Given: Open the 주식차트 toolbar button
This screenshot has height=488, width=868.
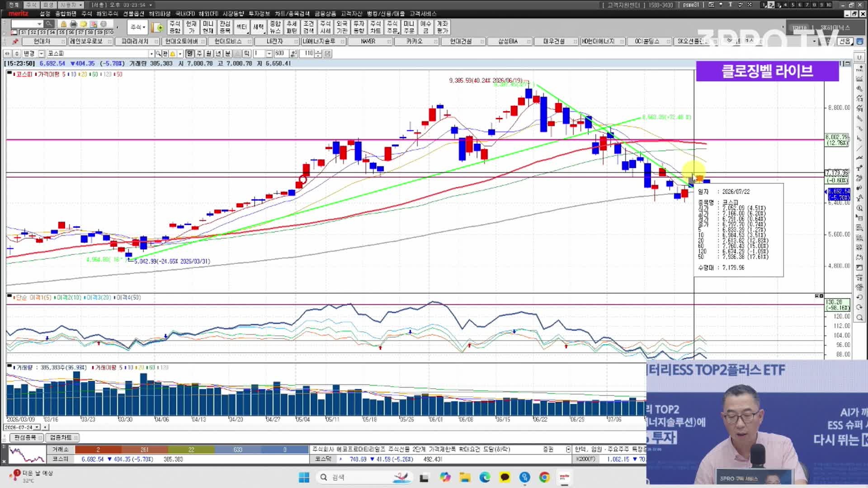Looking at the screenshot, I should (x=375, y=27).
